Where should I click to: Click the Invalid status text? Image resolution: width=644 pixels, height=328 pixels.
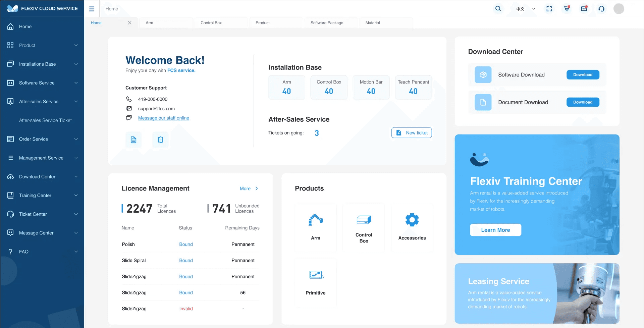coord(186,309)
